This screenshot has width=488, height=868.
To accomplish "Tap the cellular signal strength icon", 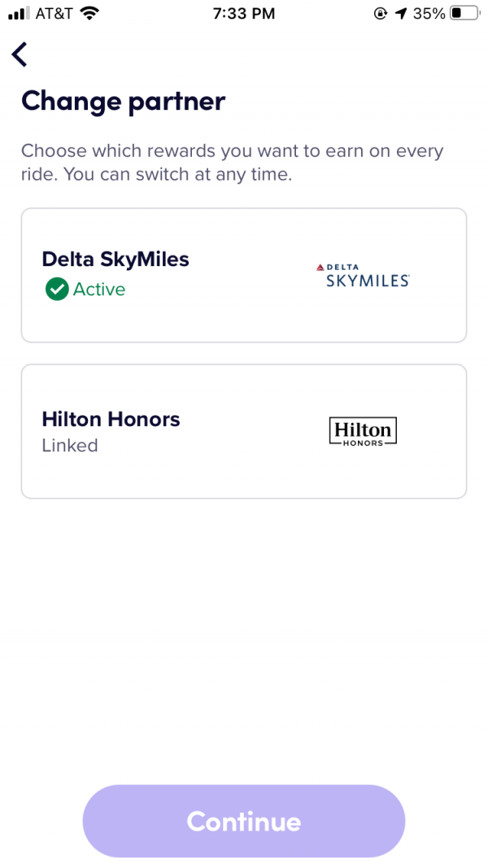I will coord(19,14).
